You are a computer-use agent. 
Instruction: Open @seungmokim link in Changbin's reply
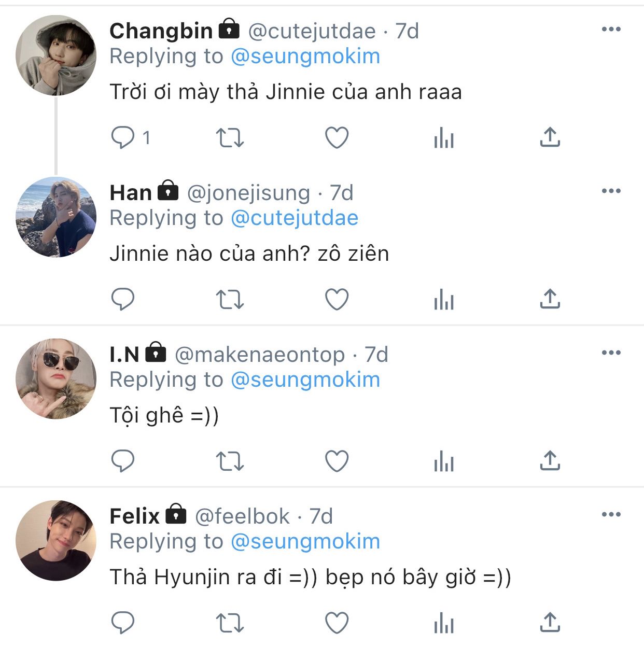(305, 57)
